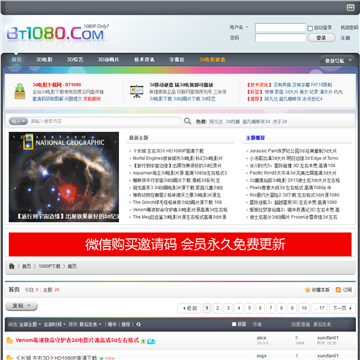Screen dimensions: 360x360
Task: Click the 1080P下载 breadcrumb link
Action: pos(49,266)
